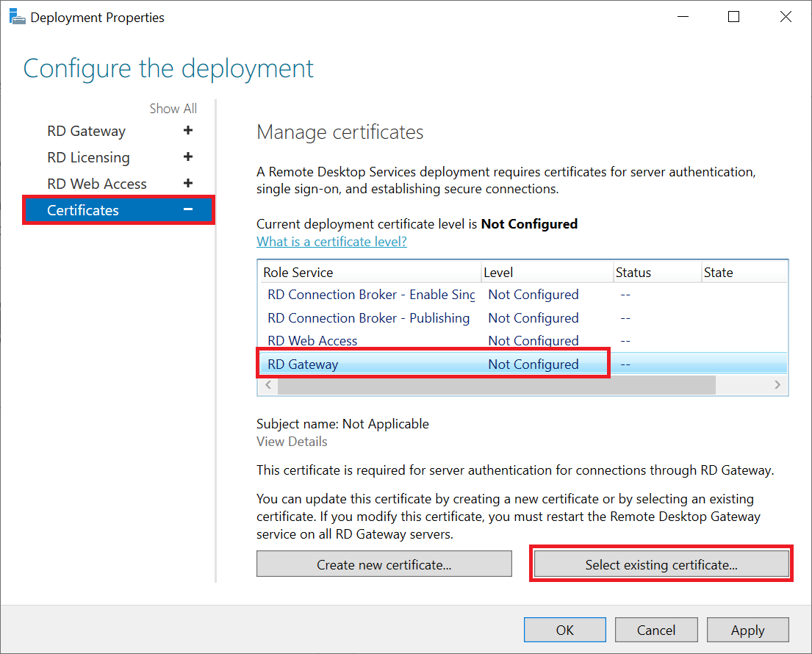Image resolution: width=812 pixels, height=654 pixels.
Task: Click Create new certificate button
Action: 384,564
